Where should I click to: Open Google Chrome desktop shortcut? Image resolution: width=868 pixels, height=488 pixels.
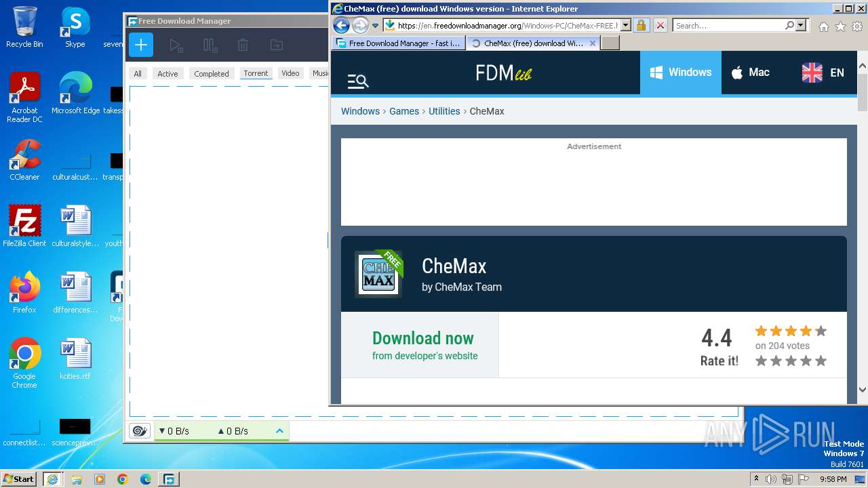tap(24, 363)
